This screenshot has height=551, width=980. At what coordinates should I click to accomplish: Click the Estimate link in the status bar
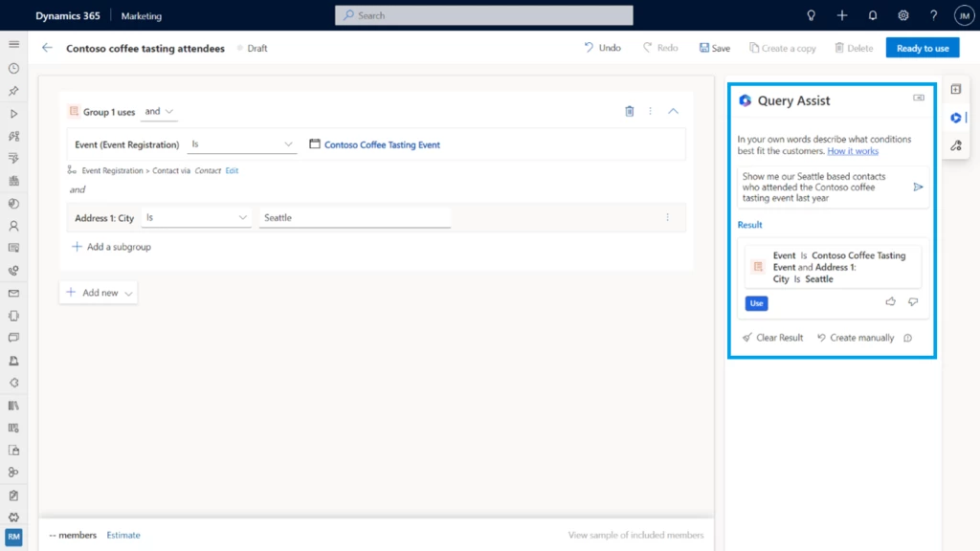pyautogui.click(x=122, y=535)
